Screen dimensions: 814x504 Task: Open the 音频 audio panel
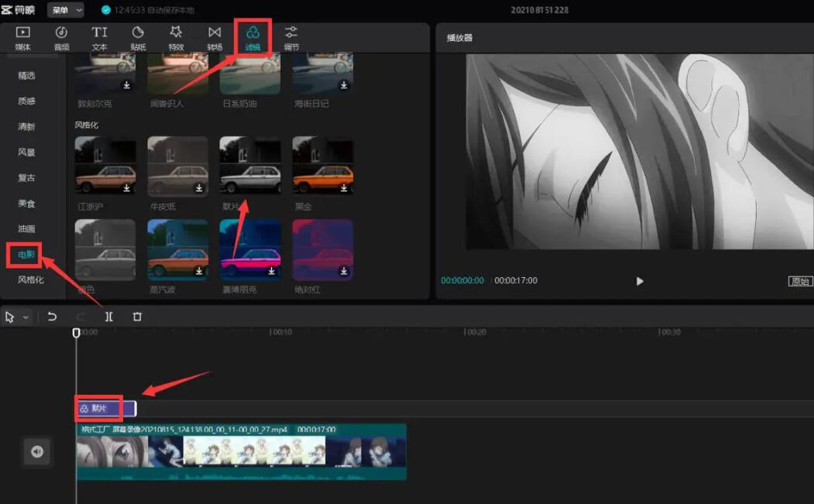tap(61, 38)
